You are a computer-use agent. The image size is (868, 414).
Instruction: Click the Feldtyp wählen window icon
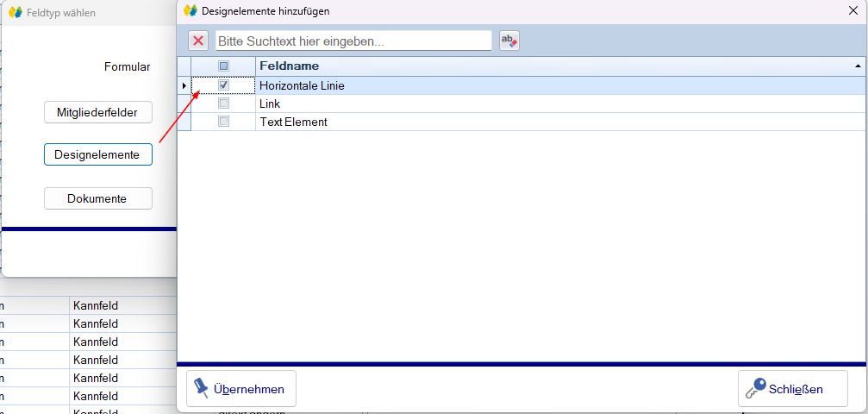pyautogui.click(x=15, y=13)
